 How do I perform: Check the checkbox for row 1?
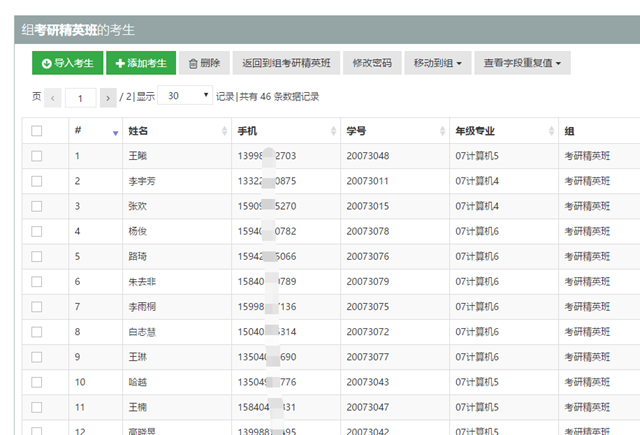point(37,156)
